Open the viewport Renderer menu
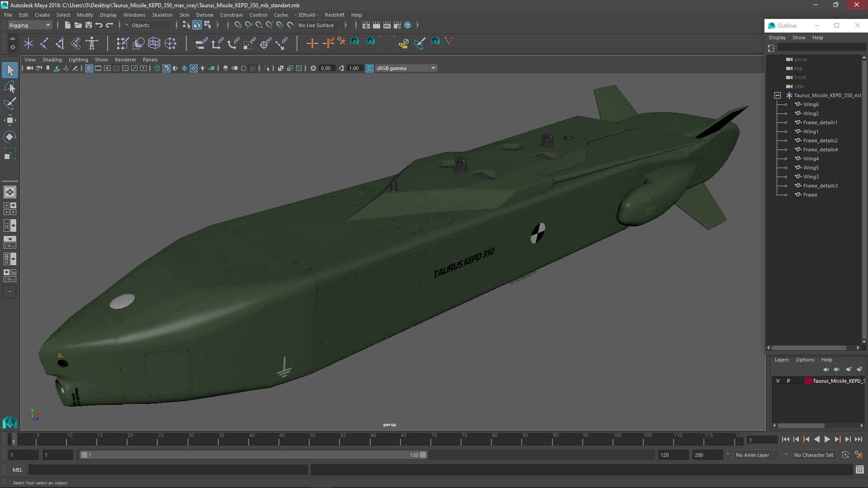The width and height of the screenshot is (868, 488). (x=125, y=60)
